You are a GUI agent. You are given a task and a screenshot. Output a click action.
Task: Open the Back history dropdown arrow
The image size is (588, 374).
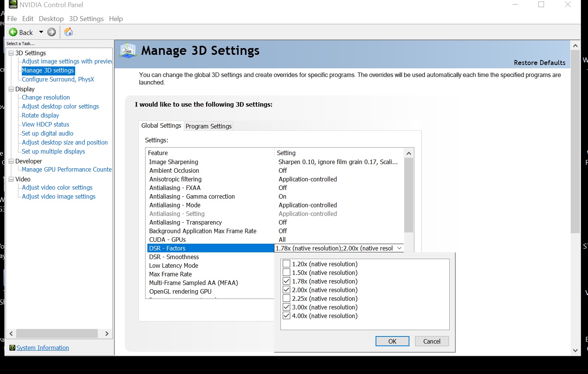coord(41,32)
